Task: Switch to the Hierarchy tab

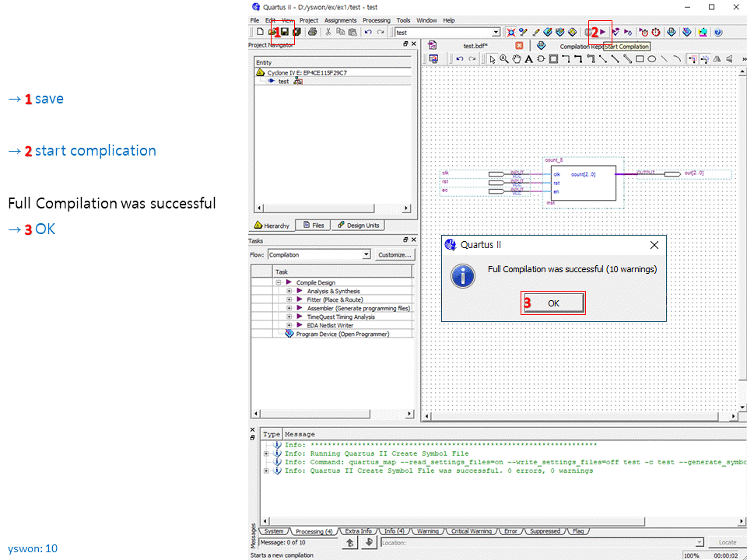Action: pos(272,226)
